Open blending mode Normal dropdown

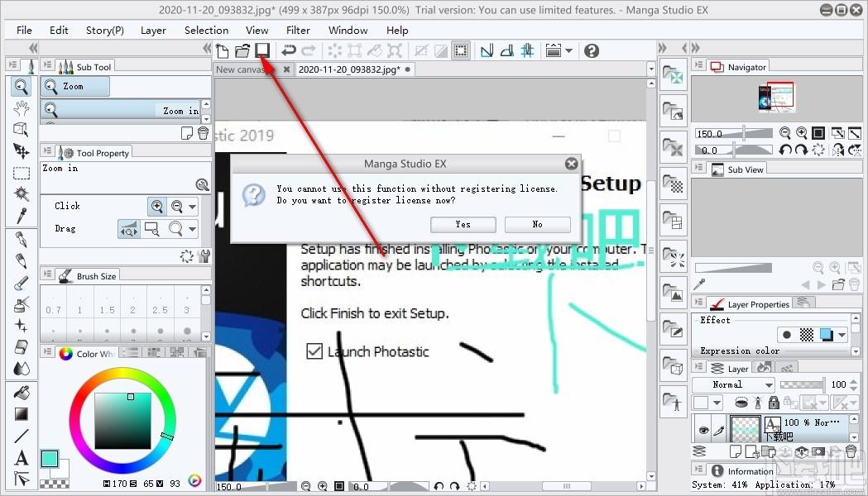click(734, 384)
